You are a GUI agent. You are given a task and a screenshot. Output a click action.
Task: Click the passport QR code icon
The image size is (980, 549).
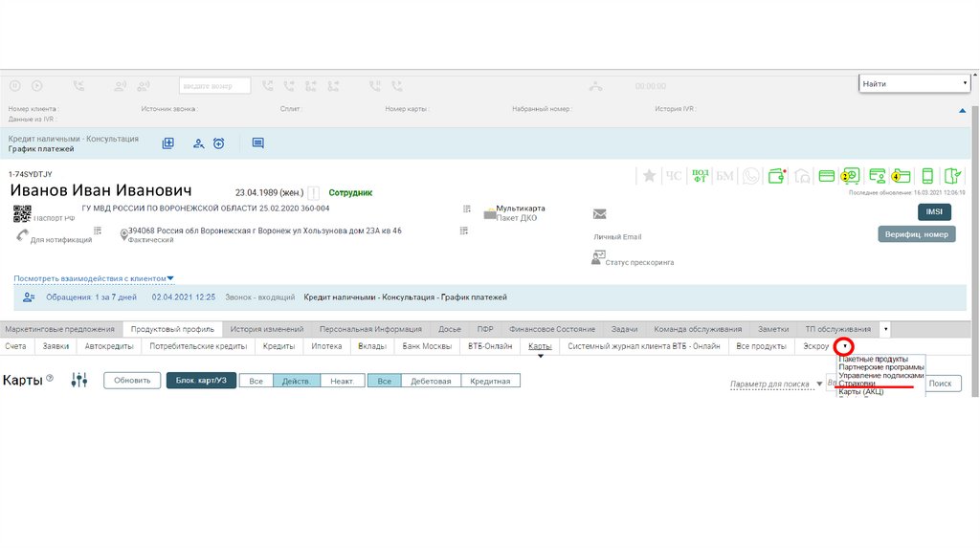coord(22,213)
